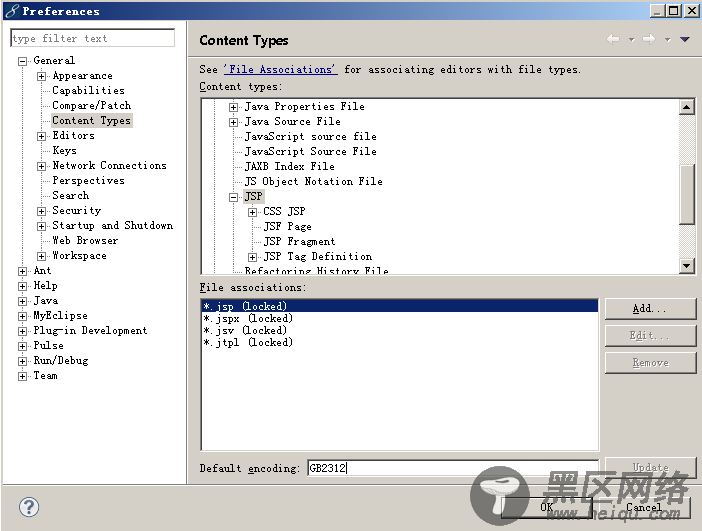Select JSF Page content type
The height and width of the screenshot is (531, 702).
click(287, 227)
